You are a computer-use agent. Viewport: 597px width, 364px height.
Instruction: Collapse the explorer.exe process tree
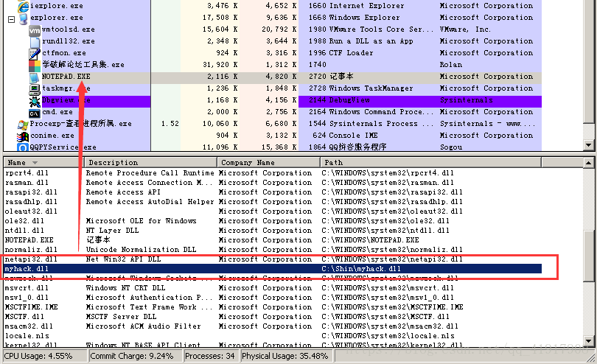(x=11, y=19)
